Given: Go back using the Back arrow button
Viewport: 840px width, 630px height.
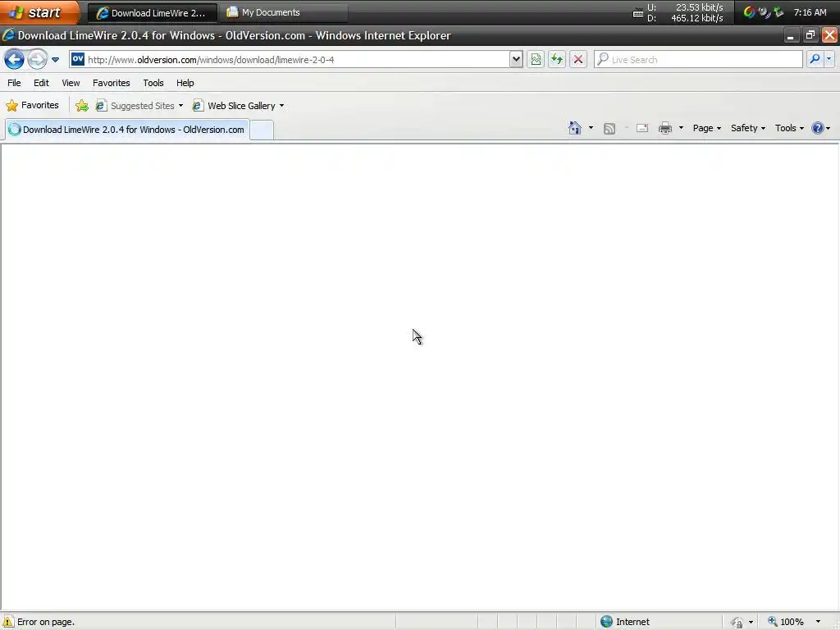Looking at the screenshot, I should pos(15,59).
